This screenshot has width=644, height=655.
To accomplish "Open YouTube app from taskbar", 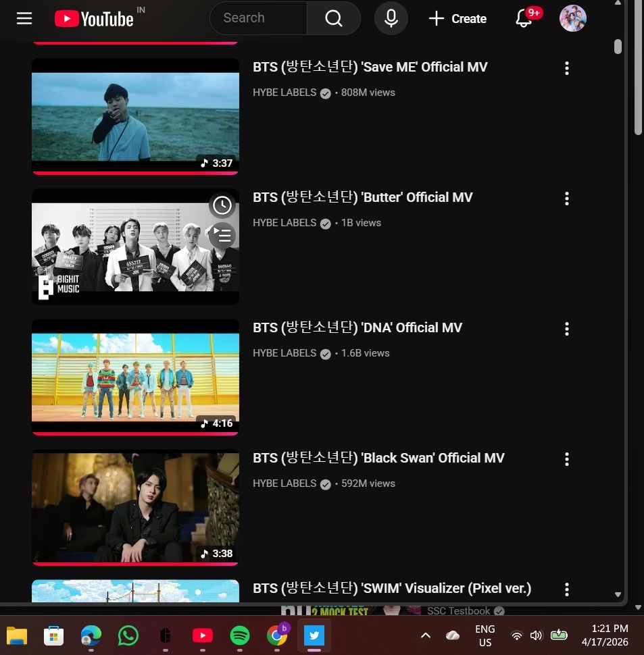I will 202,636.
